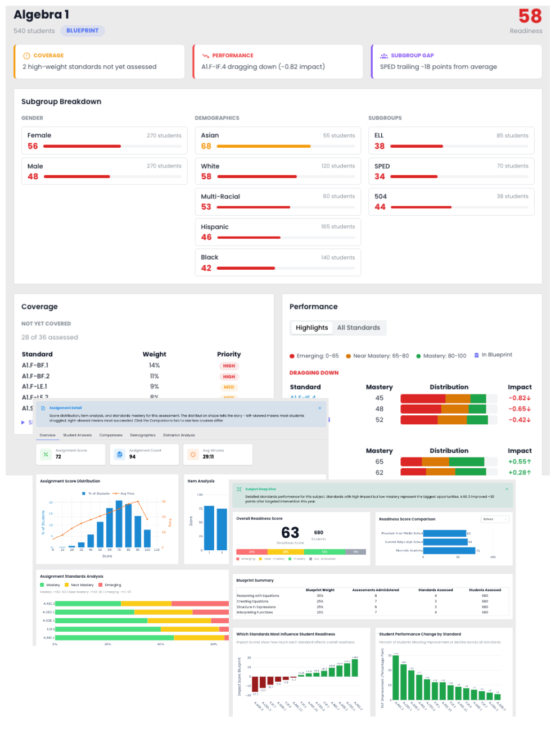Click Creating Equations row in Blueprint Summary
The height and width of the screenshot is (734, 560).
coord(374,601)
